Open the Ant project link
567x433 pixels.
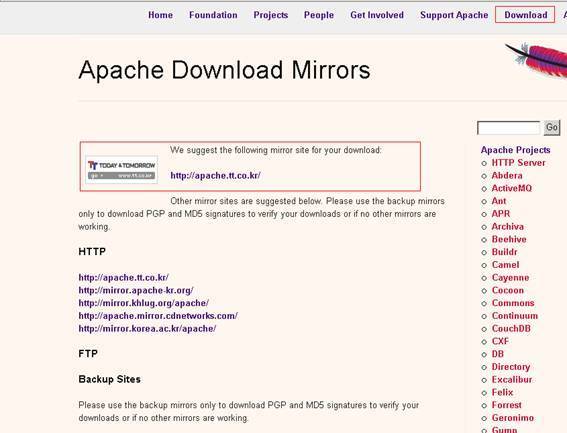click(x=499, y=201)
